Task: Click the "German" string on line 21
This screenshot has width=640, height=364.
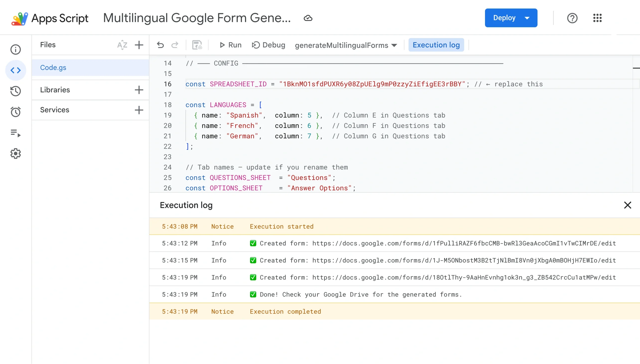Action: click(242, 136)
